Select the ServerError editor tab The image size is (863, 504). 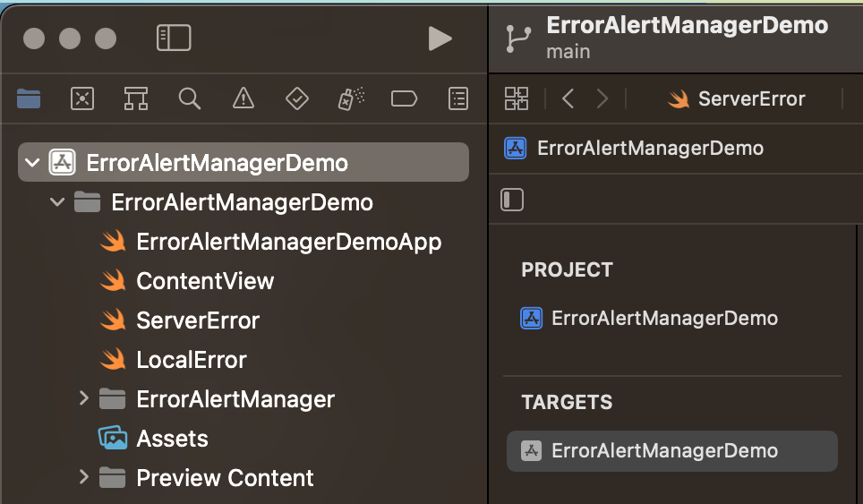tap(737, 98)
